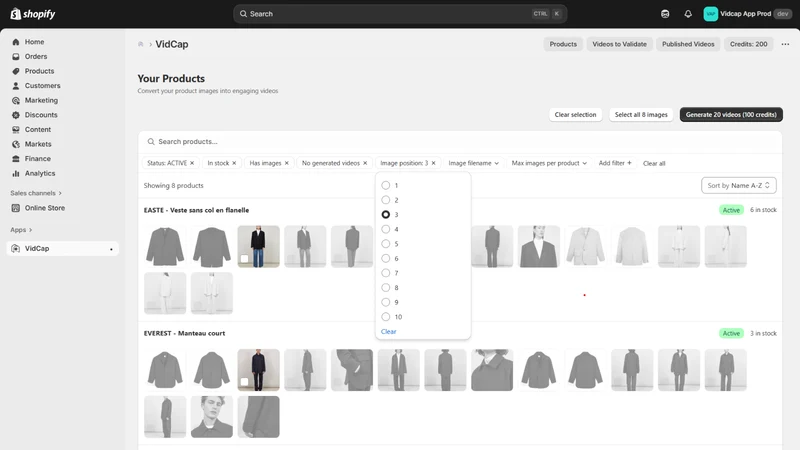Open the Add filter menu
The height and width of the screenshot is (450, 800).
pos(615,163)
